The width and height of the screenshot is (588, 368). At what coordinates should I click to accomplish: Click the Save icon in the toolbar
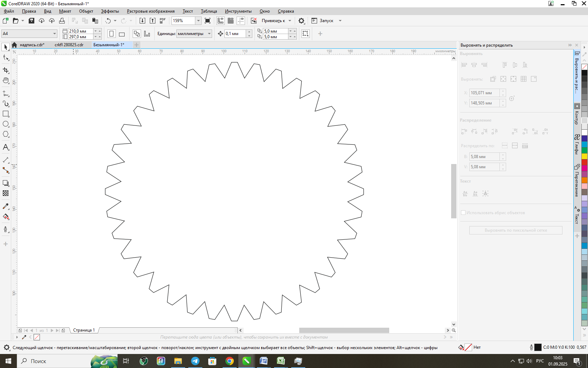coord(31,21)
